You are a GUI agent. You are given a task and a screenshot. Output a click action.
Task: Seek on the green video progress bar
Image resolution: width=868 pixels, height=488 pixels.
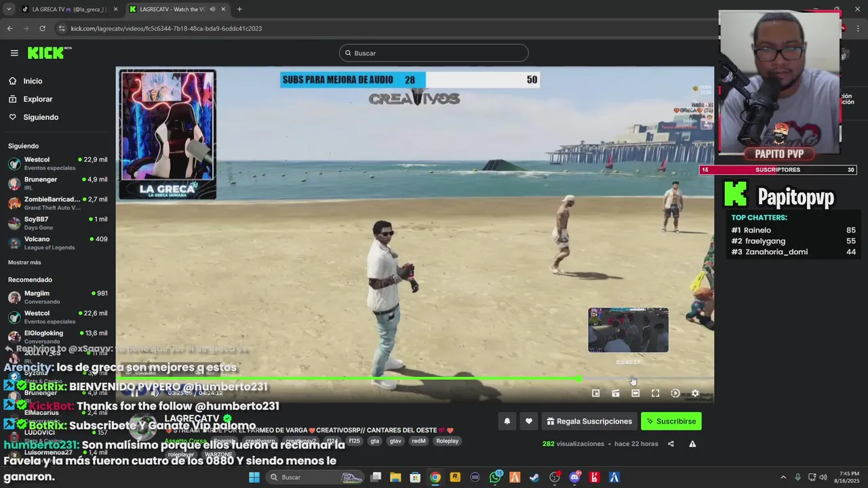tap(415, 378)
